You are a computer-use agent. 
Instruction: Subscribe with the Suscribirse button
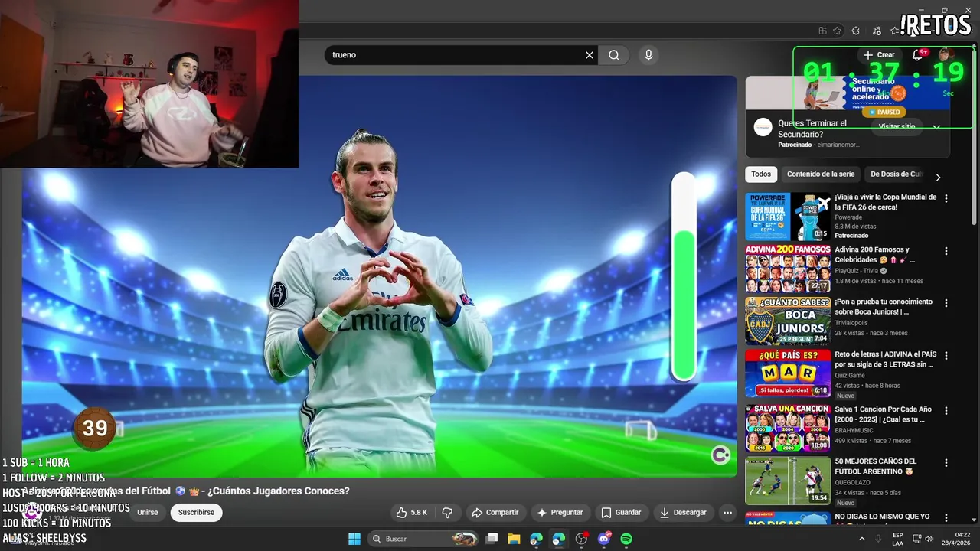[x=196, y=513]
